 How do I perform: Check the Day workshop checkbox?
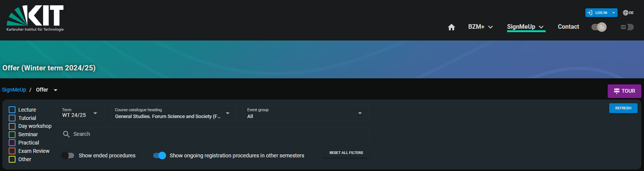tap(12, 126)
